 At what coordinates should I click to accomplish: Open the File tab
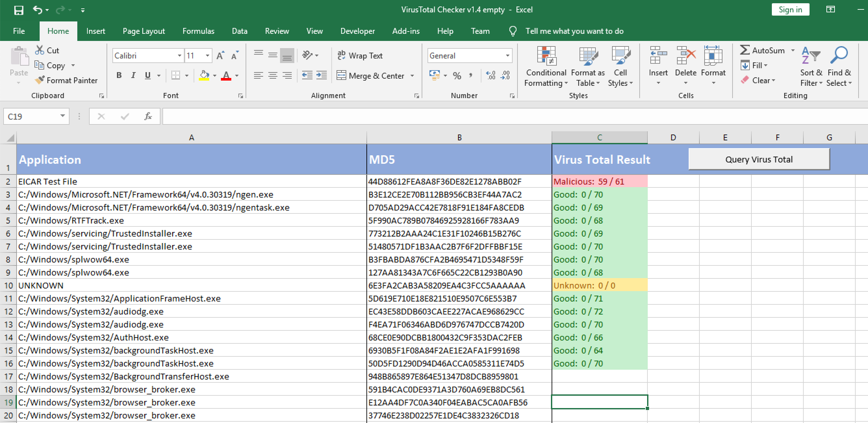(x=19, y=31)
